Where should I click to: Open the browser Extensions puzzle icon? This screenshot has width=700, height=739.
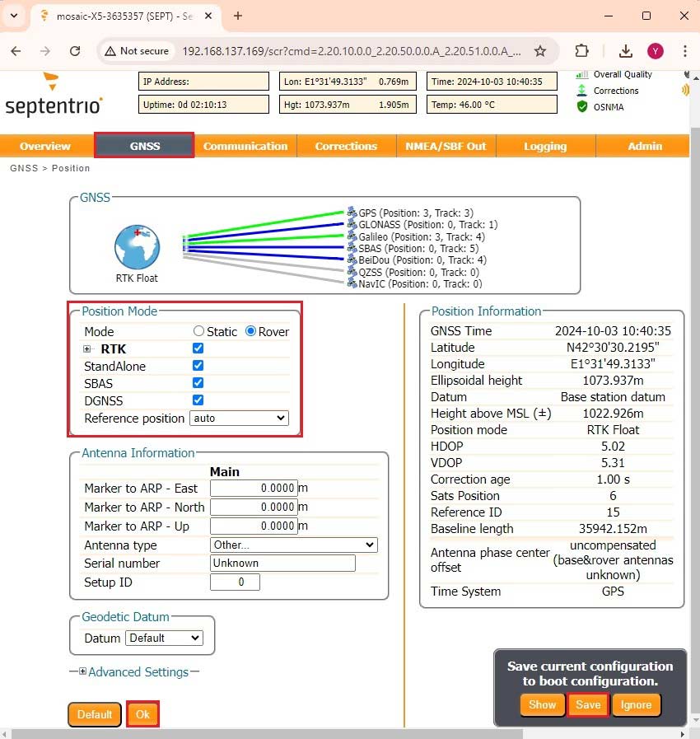(582, 51)
